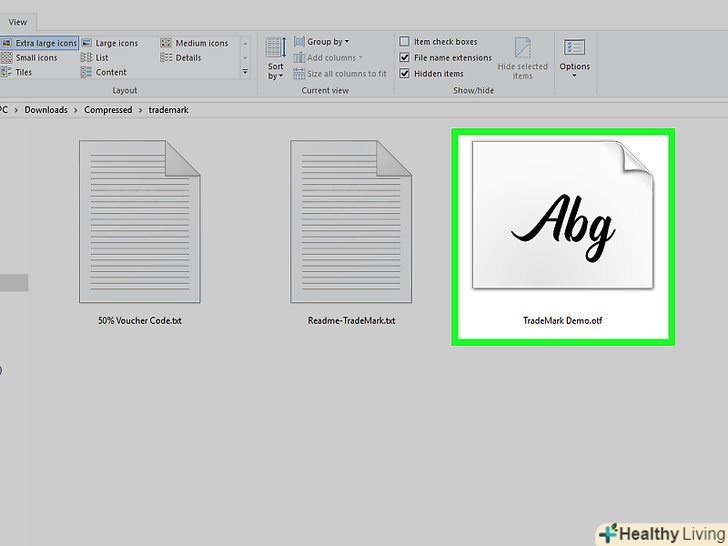The image size is (728, 546).
Task: Select Tiles layout option
Action: point(17,72)
